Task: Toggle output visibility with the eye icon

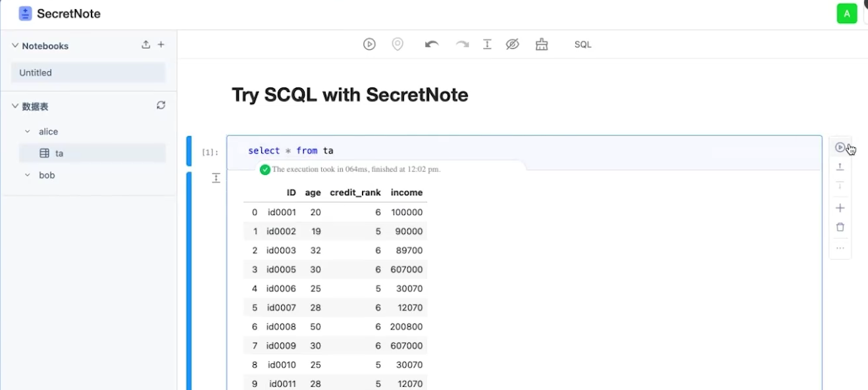Action: [513, 44]
